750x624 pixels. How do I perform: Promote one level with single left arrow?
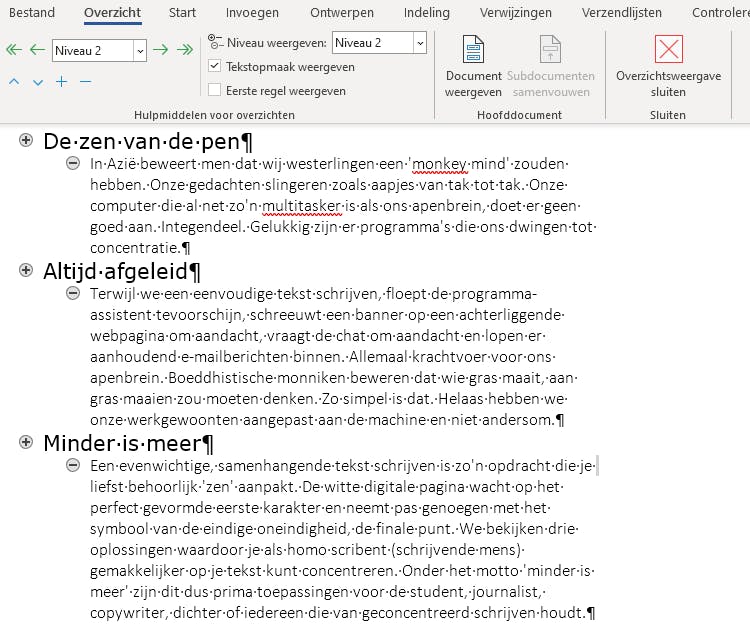click(37, 50)
